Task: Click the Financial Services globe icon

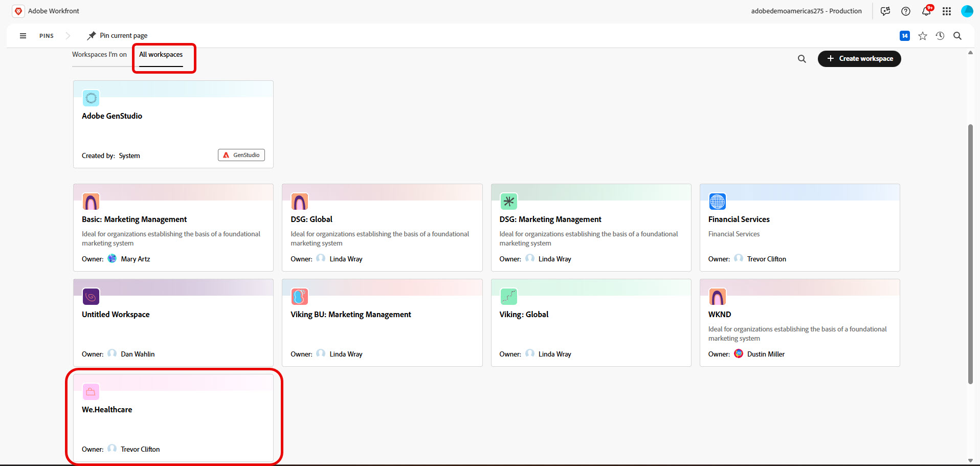Action: (x=718, y=202)
